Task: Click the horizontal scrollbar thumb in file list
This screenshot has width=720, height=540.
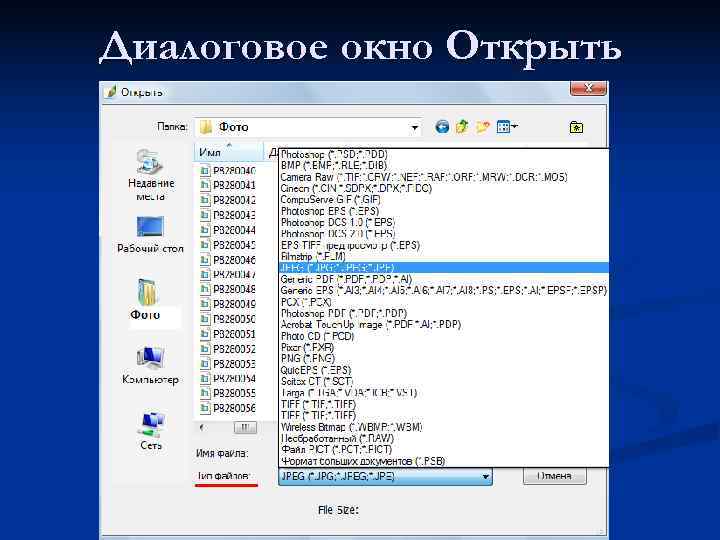Action: click(x=245, y=428)
